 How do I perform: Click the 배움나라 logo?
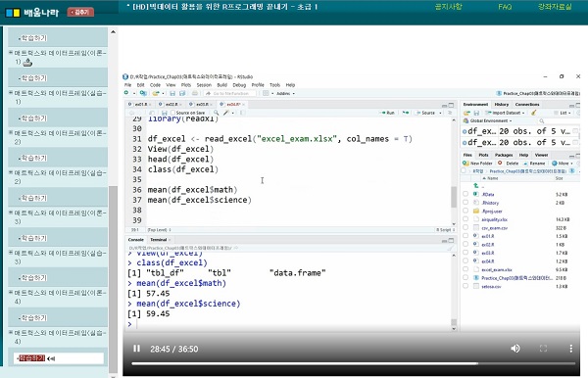point(32,13)
